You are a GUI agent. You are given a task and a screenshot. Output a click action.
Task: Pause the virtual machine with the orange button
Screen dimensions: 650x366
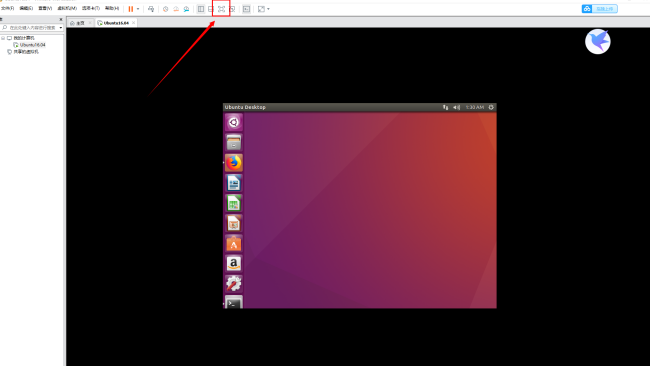coord(131,9)
